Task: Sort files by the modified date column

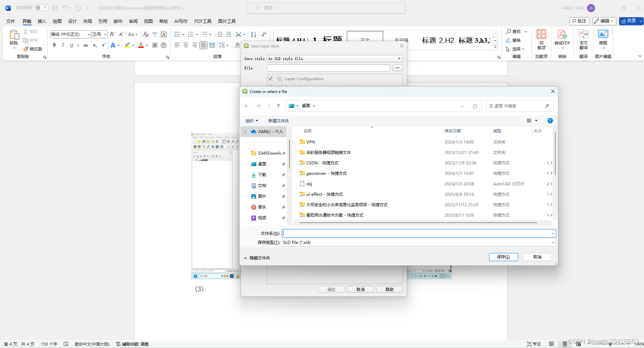Action: 453,131
